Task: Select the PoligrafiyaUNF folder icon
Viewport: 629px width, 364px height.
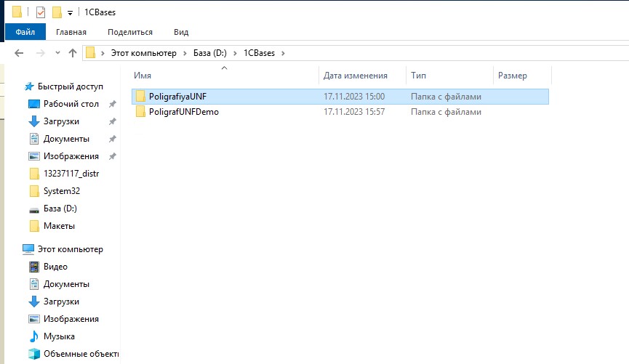Action: pyautogui.click(x=140, y=96)
